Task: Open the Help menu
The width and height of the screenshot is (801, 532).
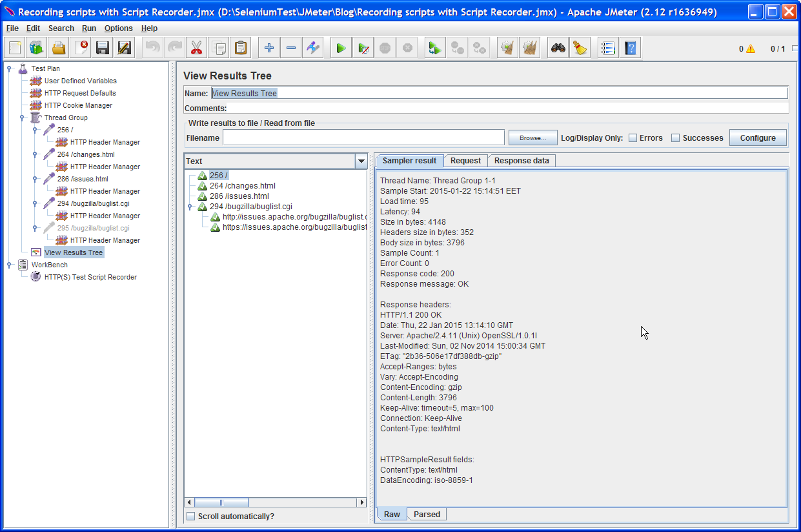Action: tap(149, 28)
